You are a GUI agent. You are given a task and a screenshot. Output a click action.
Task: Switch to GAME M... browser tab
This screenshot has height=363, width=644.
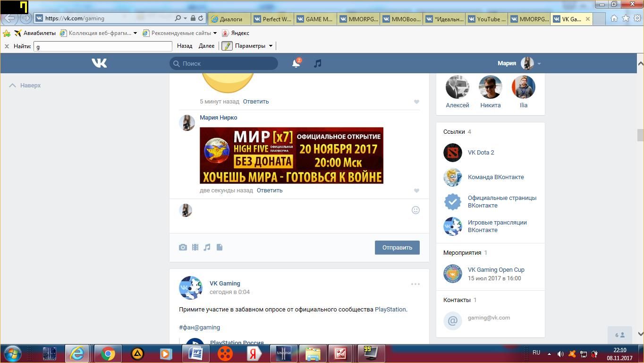point(315,19)
